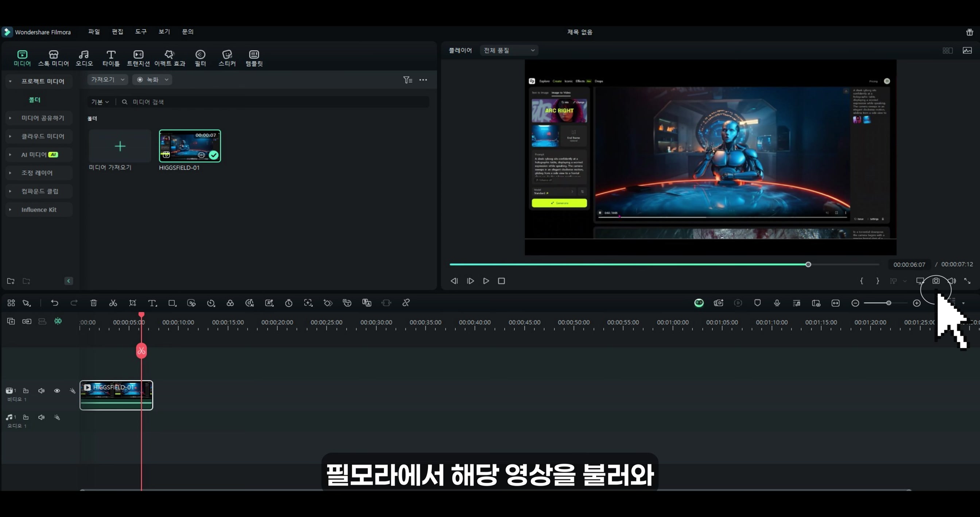Viewport: 980px width, 517px height.
Task: Expand the 클라우드 미디어 section
Action: [x=10, y=136]
